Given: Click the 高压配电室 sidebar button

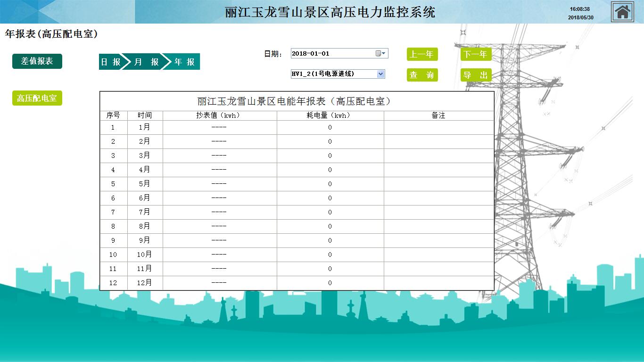Looking at the screenshot, I should (x=37, y=99).
